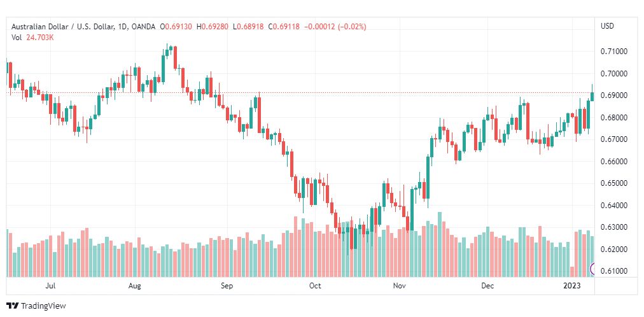Click the open price value O0.69130
644x317 pixels.
tap(178, 26)
